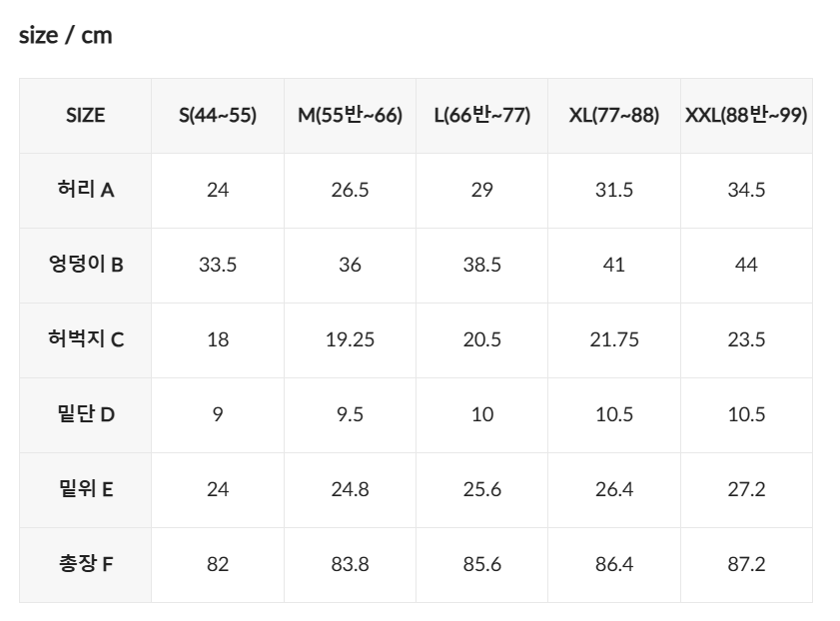Viewport: 840px width, 621px height.
Task: Select hip value 38.5 for size L
Action: 481,265
